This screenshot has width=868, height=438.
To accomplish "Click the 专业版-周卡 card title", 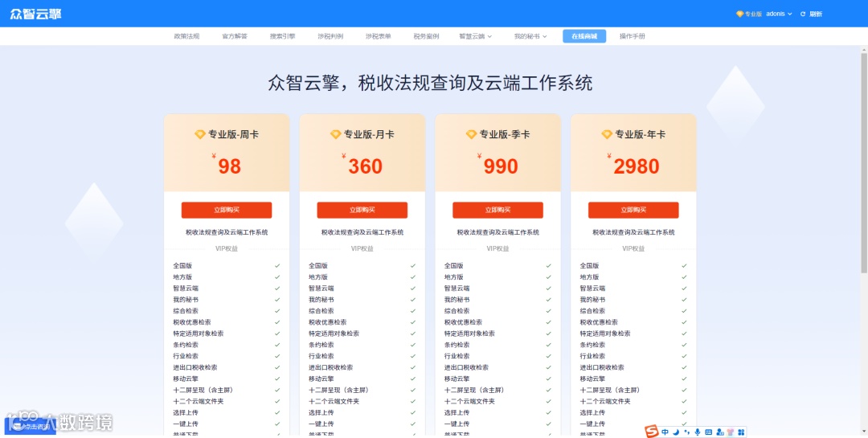I will pyautogui.click(x=232, y=134).
